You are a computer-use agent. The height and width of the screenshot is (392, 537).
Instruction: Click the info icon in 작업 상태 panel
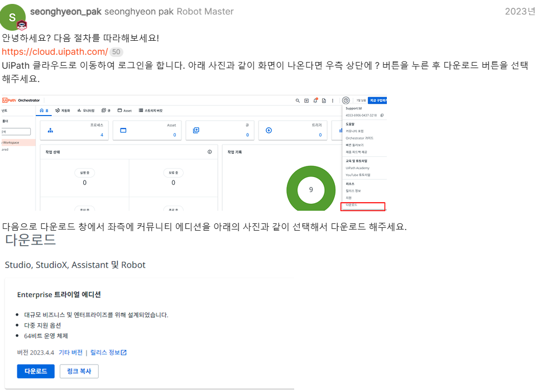(209, 152)
